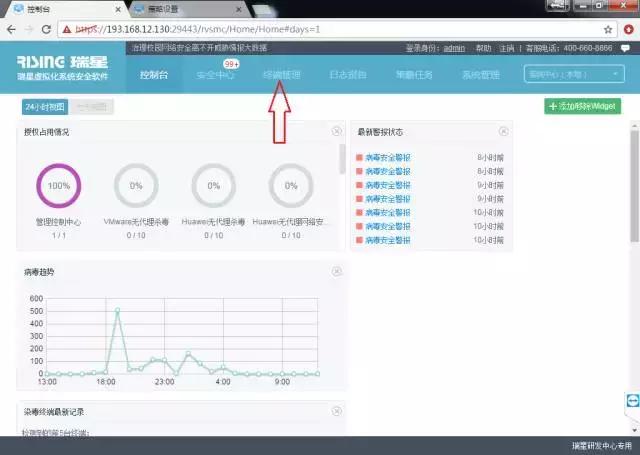
Task: Click the browser forward arrow
Action: tap(29, 29)
